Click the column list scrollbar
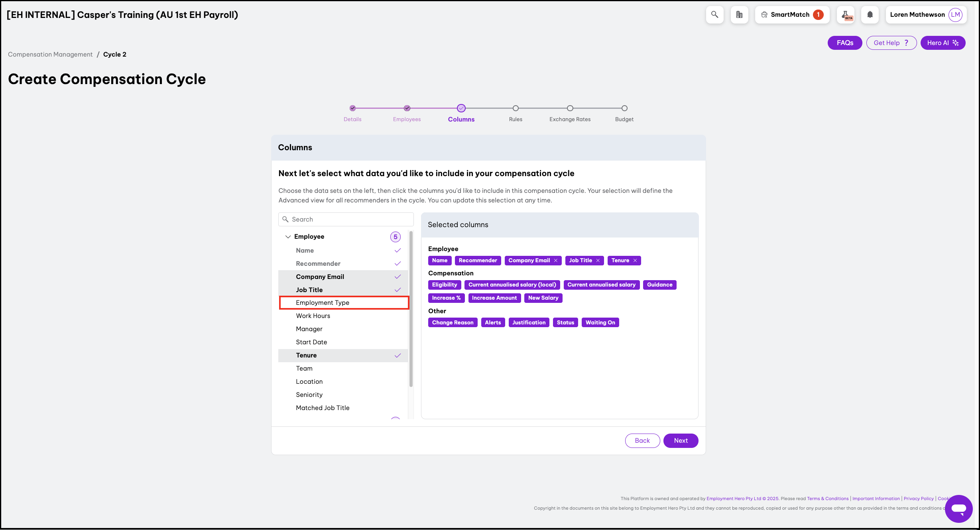The height and width of the screenshot is (530, 980). [x=411, y=309]
